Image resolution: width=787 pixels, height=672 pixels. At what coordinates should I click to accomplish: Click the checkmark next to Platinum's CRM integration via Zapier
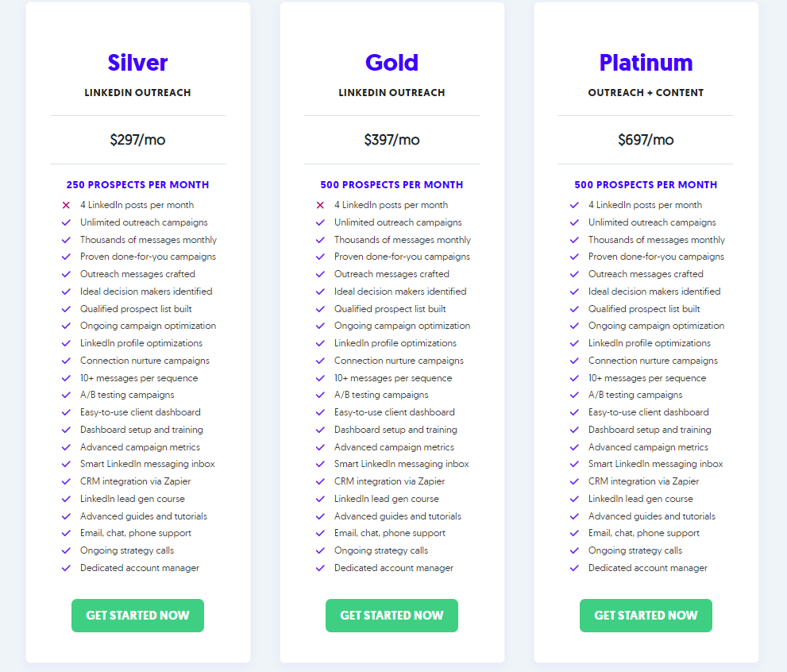(574, 481)
